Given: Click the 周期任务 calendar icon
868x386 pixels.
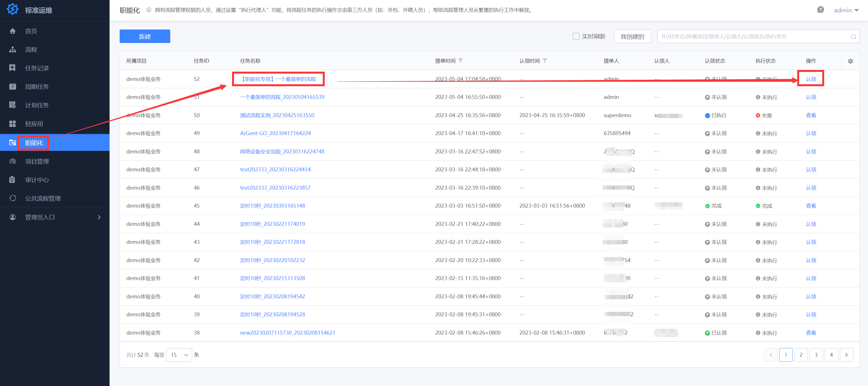Looking at the screenshot, I should 12,87.
